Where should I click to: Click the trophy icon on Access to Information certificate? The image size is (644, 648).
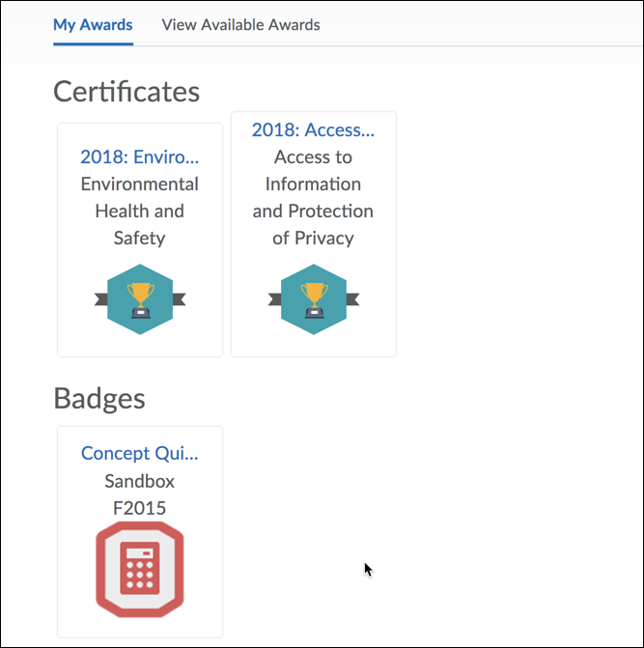click(314, 296)
